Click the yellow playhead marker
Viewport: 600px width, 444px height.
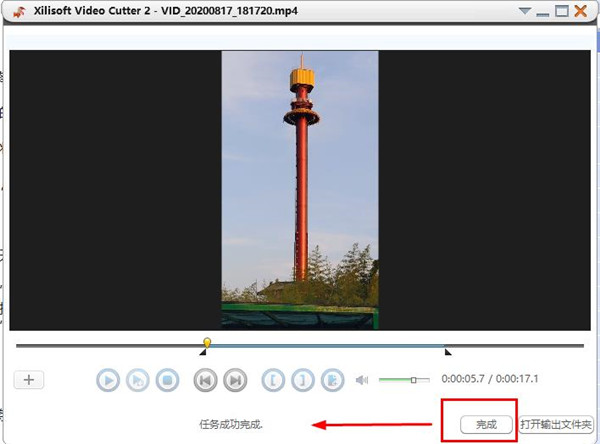pos(207,342)
